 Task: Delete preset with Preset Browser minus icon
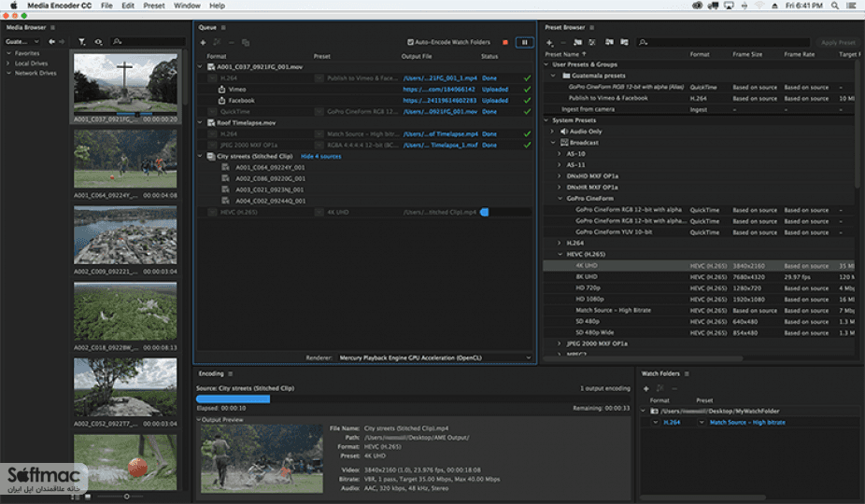563,42
